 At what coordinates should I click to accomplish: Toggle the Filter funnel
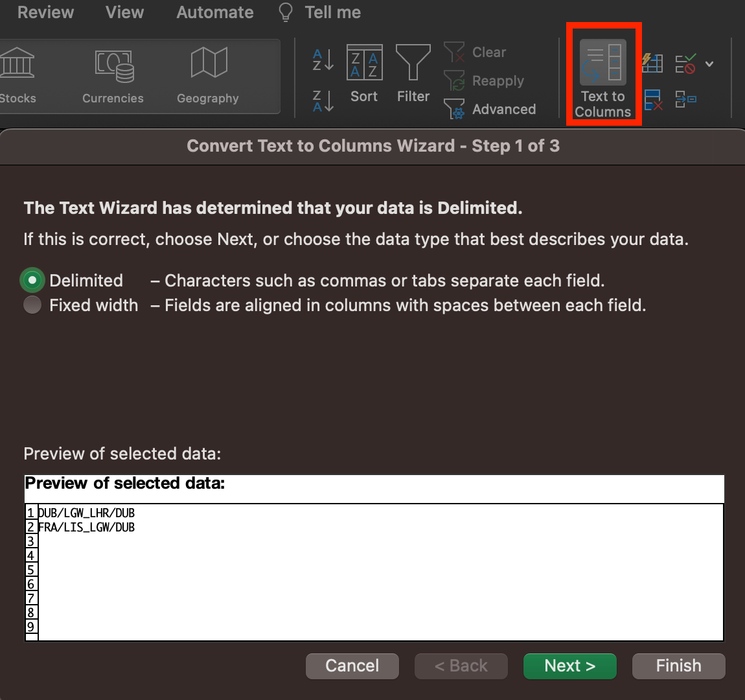[x=413, y=73]
